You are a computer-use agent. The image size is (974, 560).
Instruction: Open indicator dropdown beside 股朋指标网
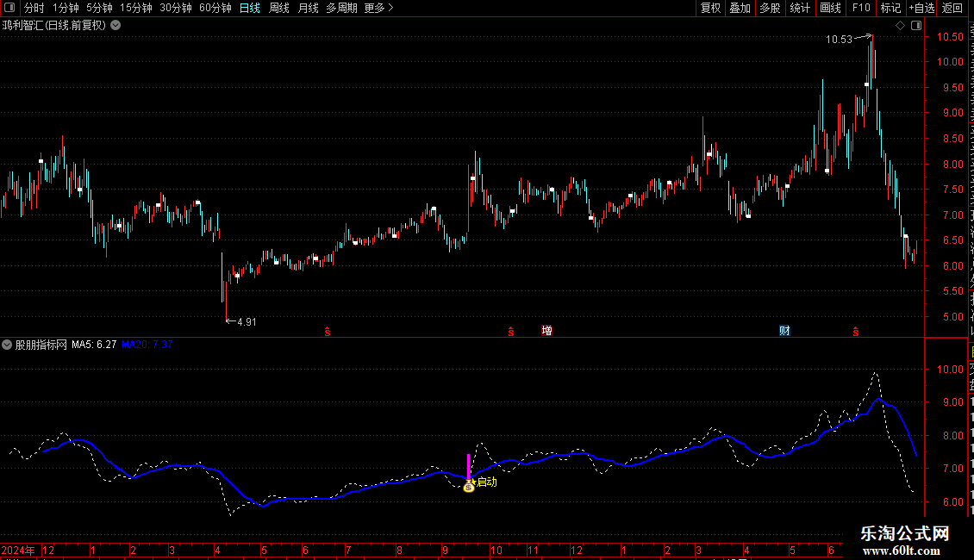[x=7, y=345]
